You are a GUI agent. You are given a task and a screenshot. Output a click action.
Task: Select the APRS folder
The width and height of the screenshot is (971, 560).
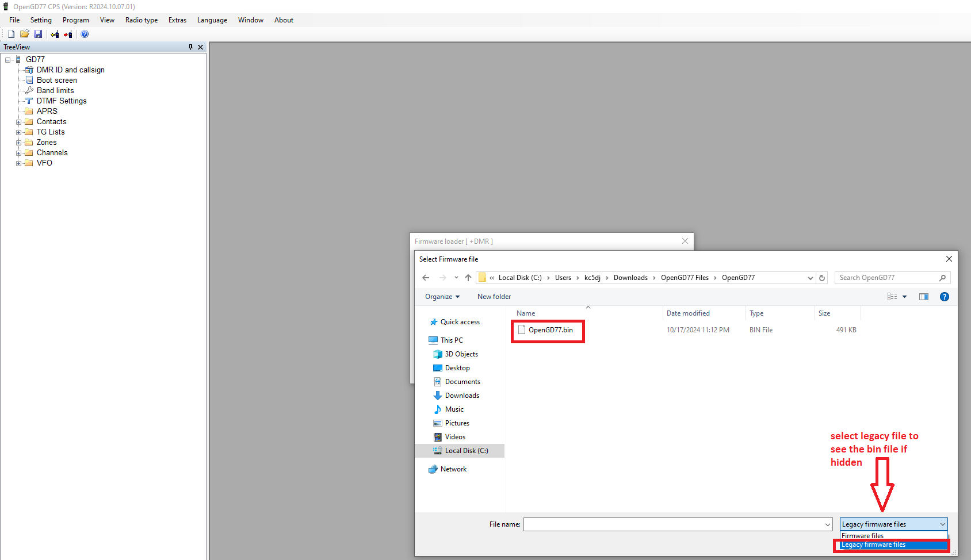47,111
